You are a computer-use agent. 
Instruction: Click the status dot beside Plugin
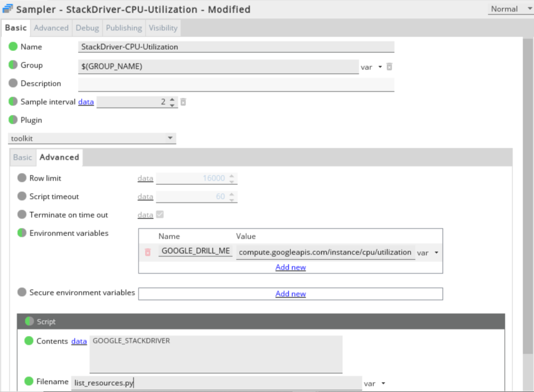point(13,120)
